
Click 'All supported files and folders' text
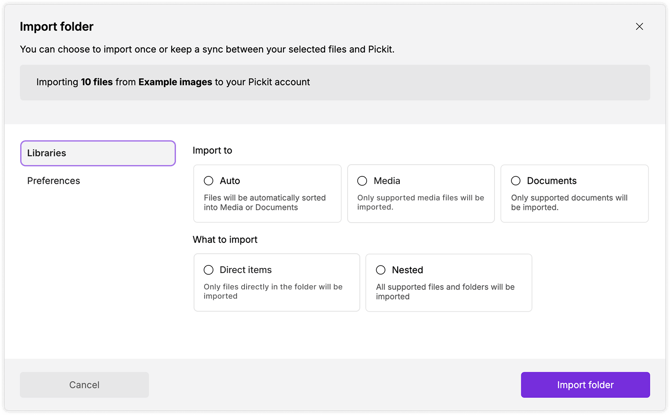pos(445,291)
